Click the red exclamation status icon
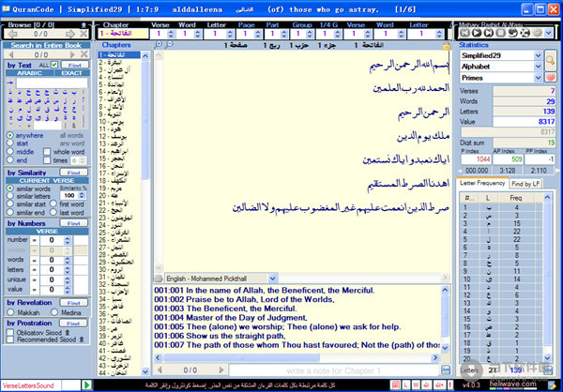The height and width of the screenshot is (392, 563). coord(449,385)
